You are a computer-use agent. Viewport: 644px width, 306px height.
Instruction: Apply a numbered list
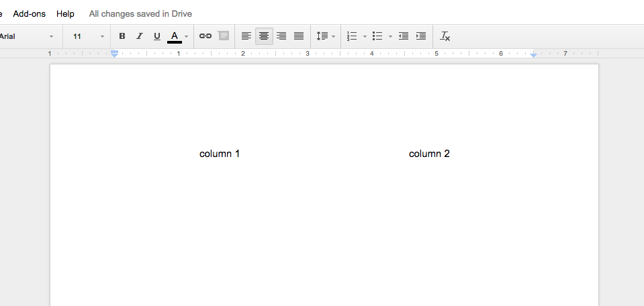point(352,36)
